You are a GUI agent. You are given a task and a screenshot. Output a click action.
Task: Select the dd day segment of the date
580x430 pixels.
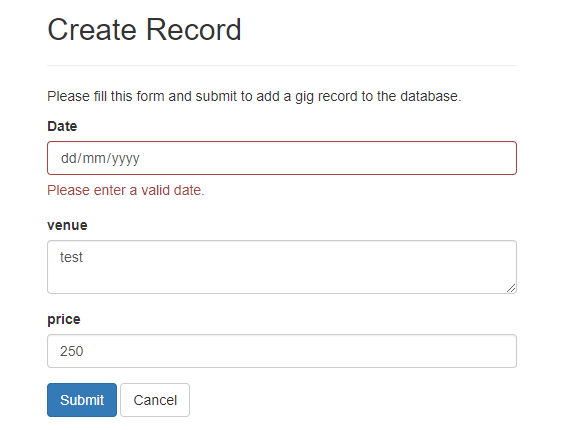[x=68, y=158]
